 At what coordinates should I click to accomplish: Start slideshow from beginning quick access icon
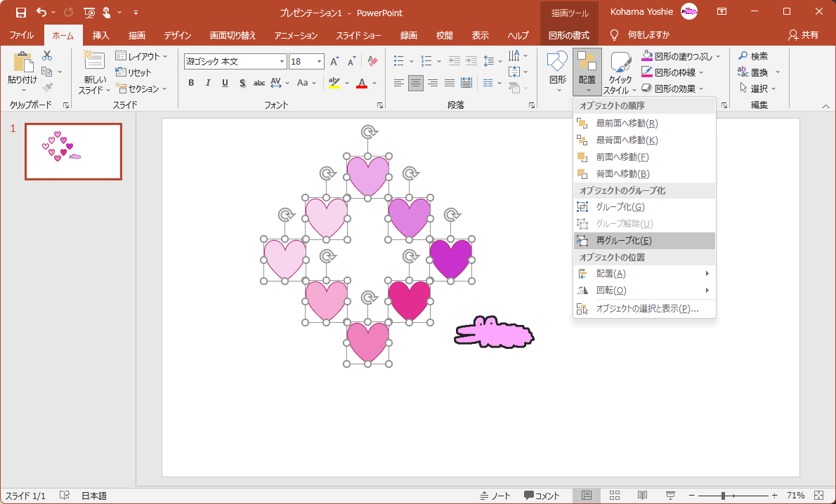89,12
